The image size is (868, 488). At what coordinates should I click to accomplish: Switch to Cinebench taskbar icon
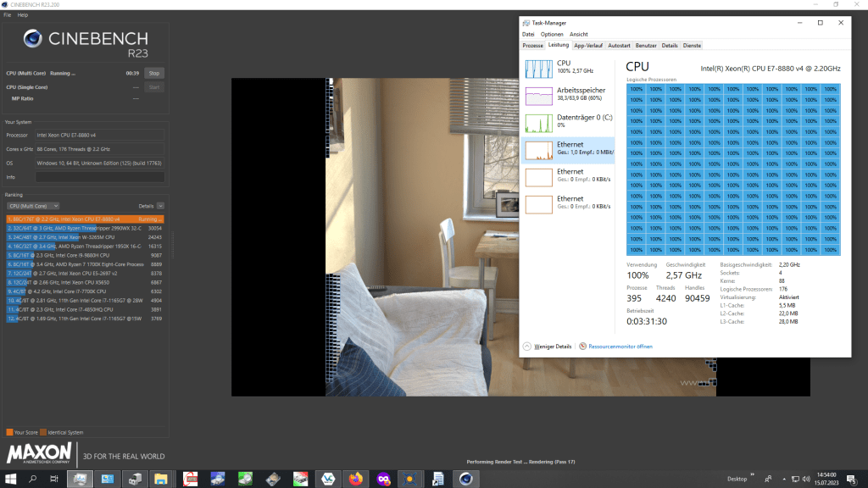point(465,479)
